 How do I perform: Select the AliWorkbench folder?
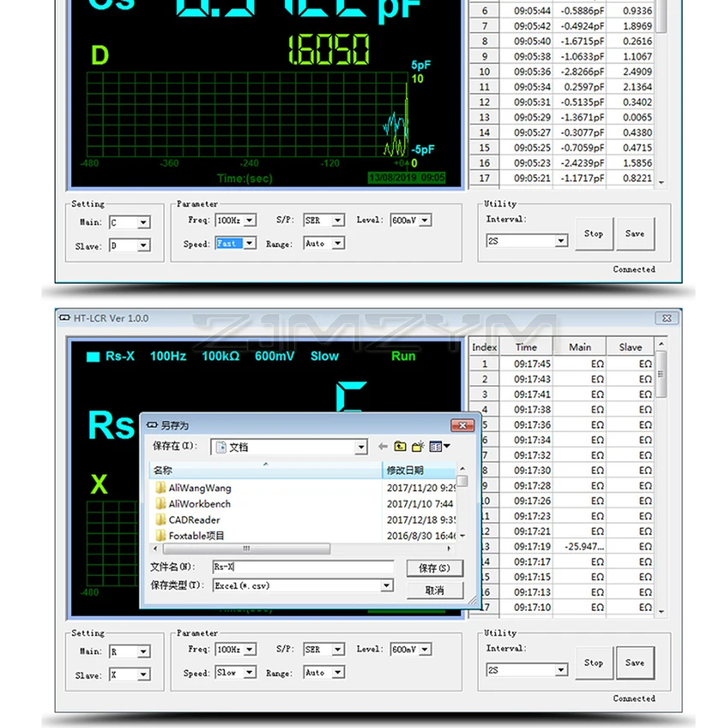199,504
